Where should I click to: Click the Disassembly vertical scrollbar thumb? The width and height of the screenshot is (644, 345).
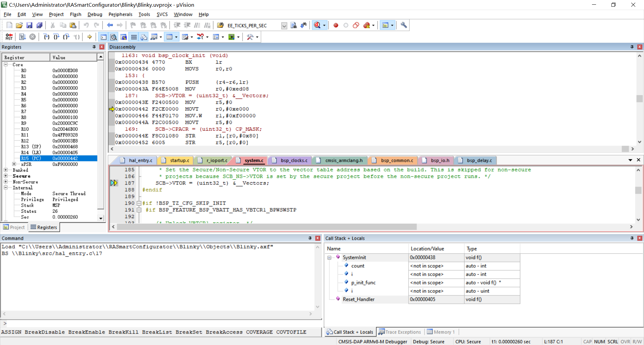pos(639,99)
